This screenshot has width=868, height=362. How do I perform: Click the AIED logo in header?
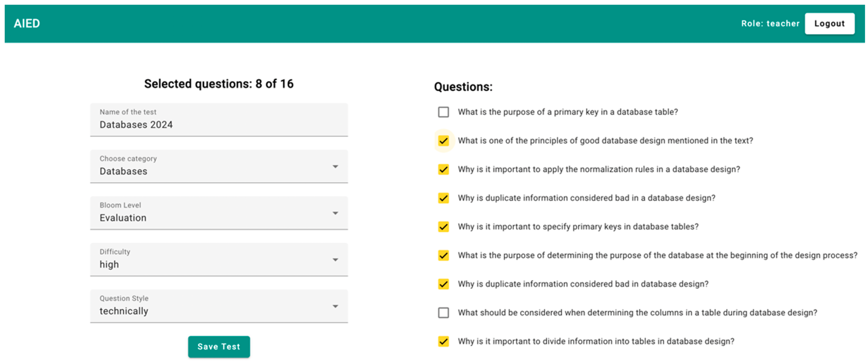pos(27,24)
